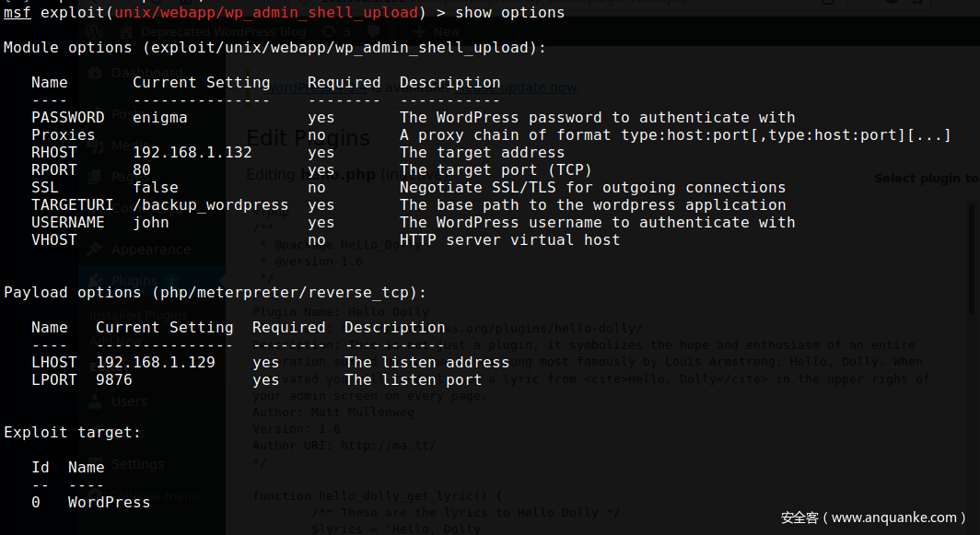Viewport: 980px width, 535px height.
Task: Click 'Author: Matt Mullenweg' line in plugin editor
Action: [x=333, y=412]
